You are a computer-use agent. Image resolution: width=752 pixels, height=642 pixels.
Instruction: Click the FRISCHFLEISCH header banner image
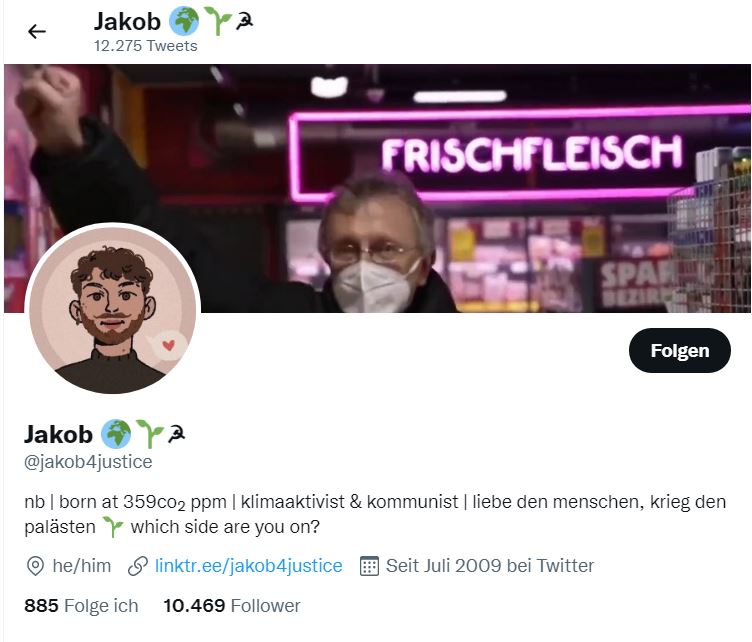coord(377,188)
